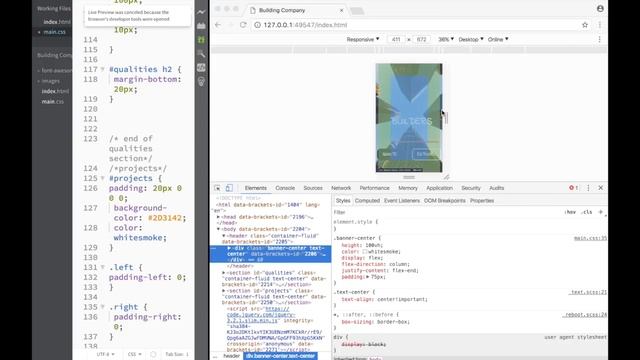
Task: Open the 36% zoom dropdown
Action: click(x=446, y=39)
